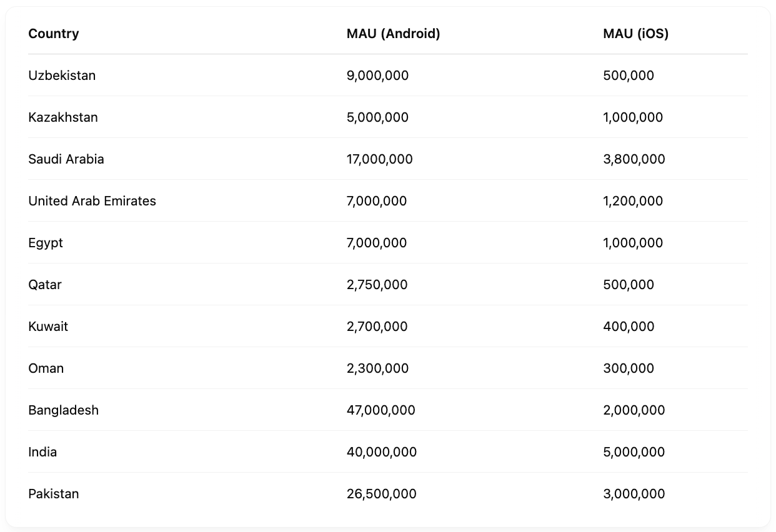Click the Kuwait row label

click(48, 327)
